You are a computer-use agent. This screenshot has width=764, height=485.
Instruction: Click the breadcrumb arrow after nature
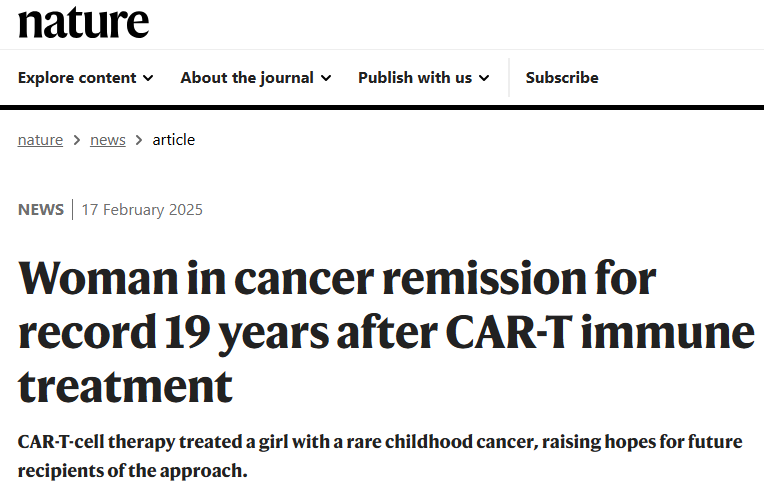click(76, 140)
